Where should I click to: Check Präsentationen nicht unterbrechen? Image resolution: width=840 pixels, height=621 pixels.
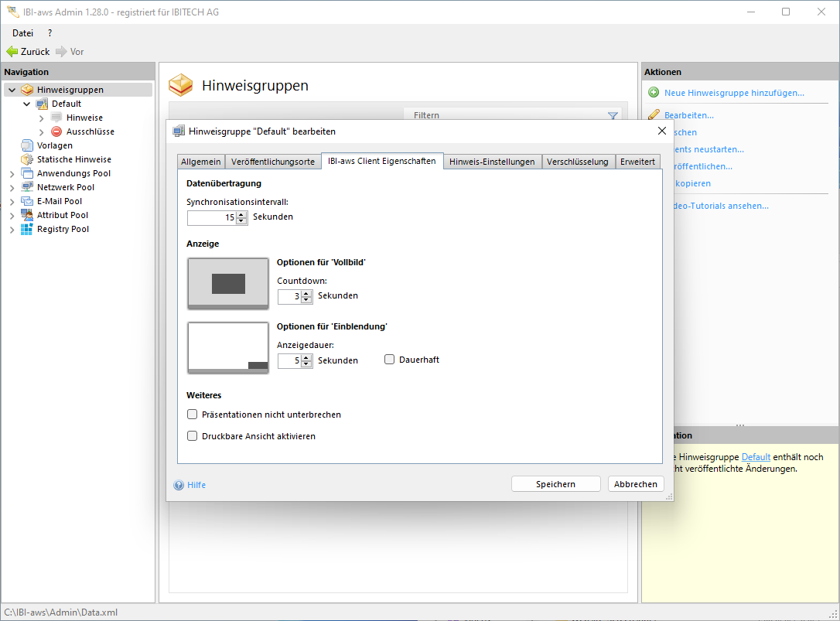coord(193,415)
